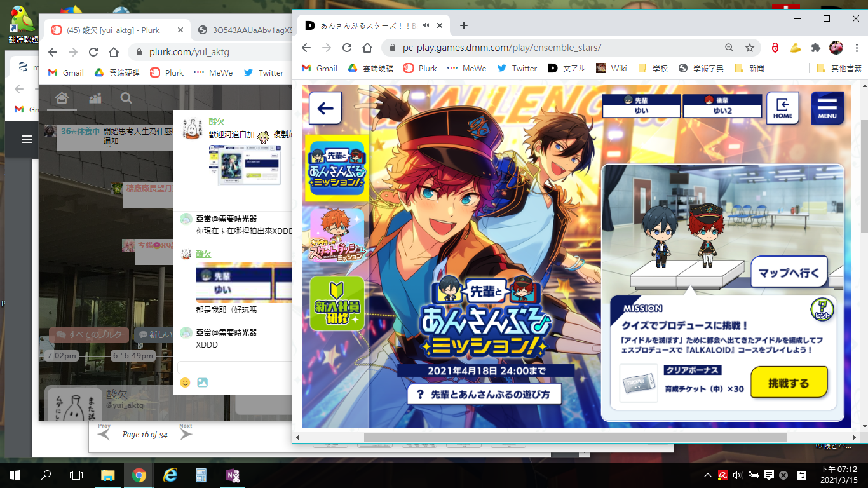Click the game page horizontal scrollbar

pos(575,437)
